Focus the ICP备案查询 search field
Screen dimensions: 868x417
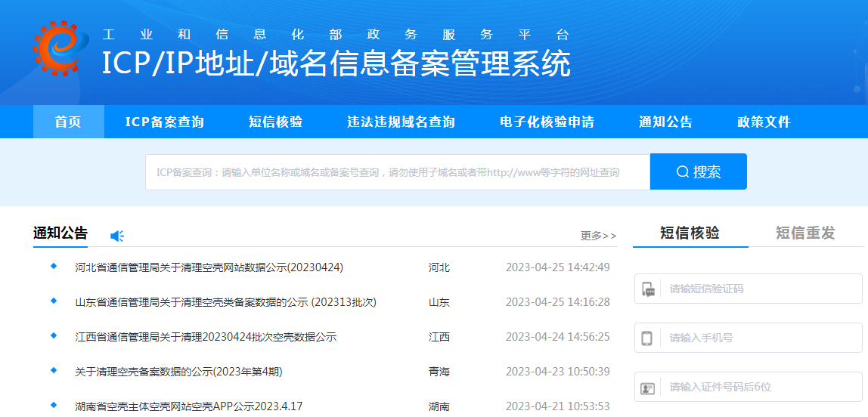click(397, 172)
